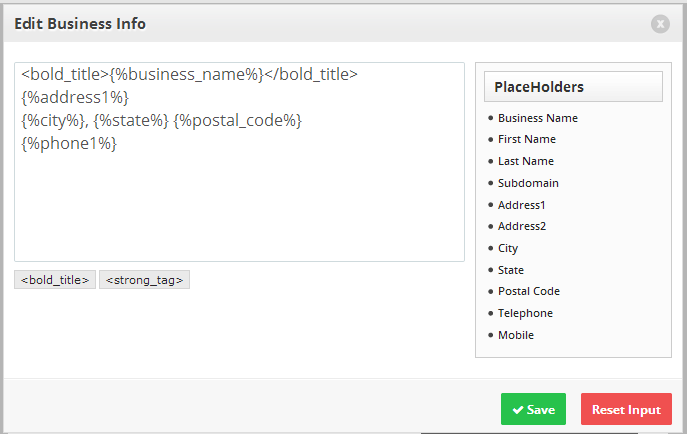Insert the State placeholder
This screenshot has height=434, width=687.
point(510,270)
